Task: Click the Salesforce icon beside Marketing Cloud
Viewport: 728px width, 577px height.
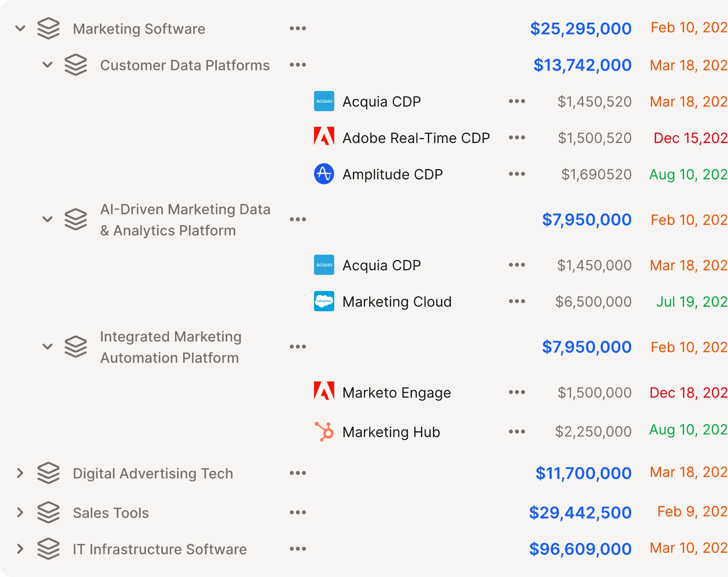Action: coord(324,302)
